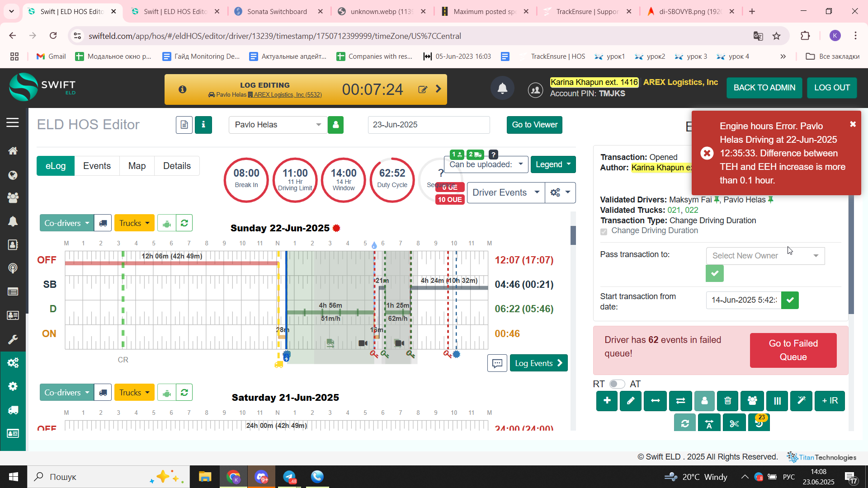The width and height of the screenshot is (868, 488).
Task: Click the add event plus icon
Action: (607, 401)
